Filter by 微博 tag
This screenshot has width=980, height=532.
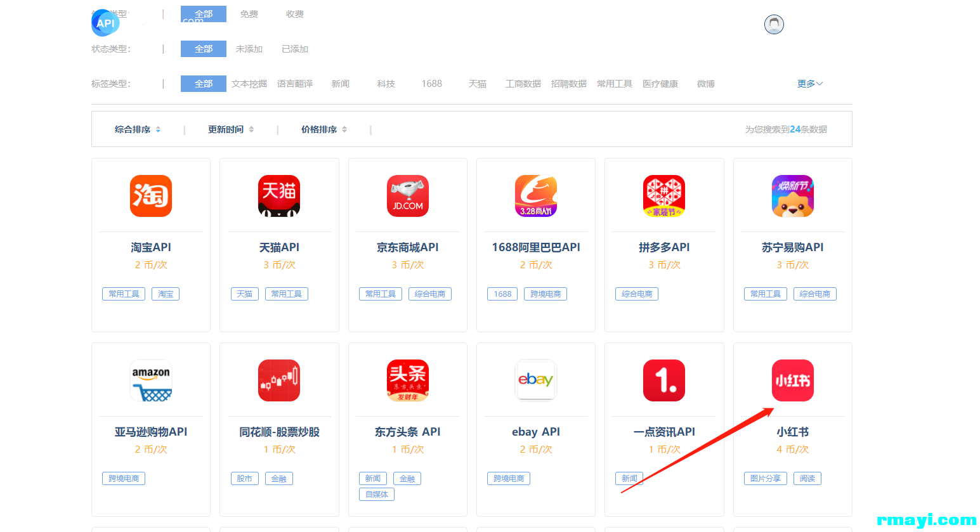pos(706,84)
